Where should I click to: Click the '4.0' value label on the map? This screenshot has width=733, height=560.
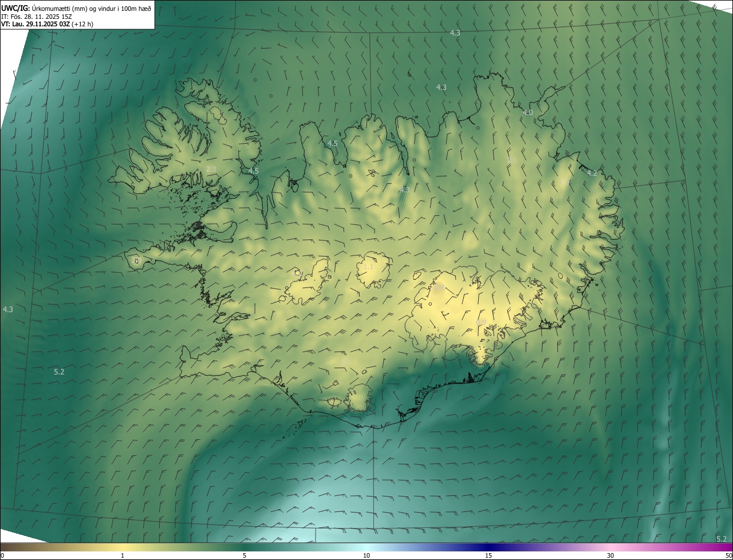click(527, 113)
